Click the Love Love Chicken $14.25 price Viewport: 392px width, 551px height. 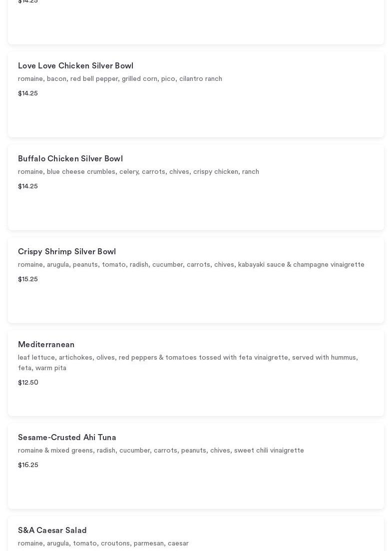[28, 93]
